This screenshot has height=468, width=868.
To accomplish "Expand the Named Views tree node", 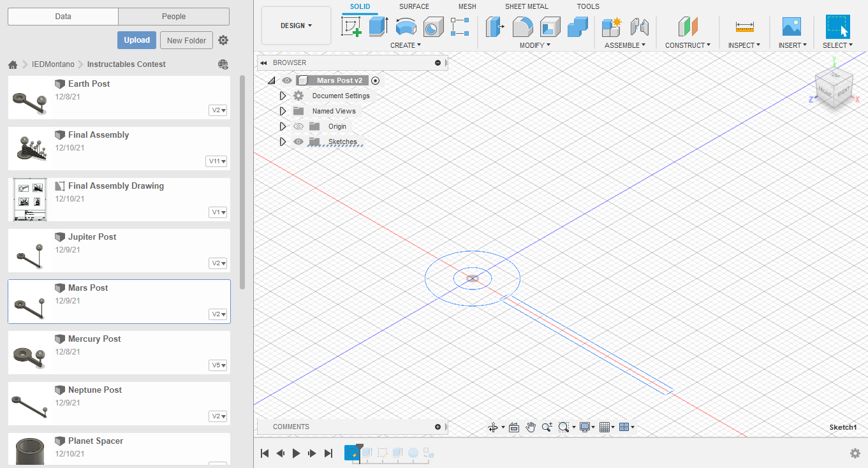I will (x=283, y=111).
